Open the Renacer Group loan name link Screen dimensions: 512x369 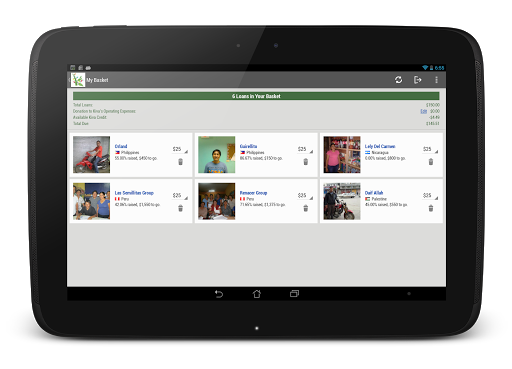tap(253, 193)
